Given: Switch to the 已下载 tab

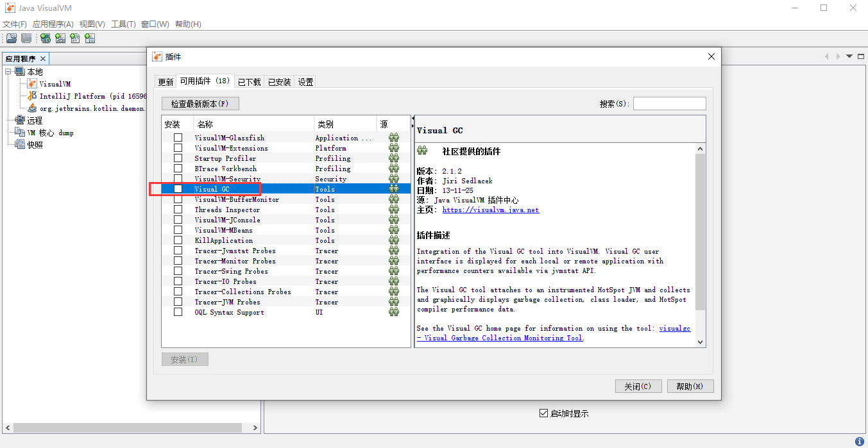Looking at the screenshot, I should click(x=250, y=82).
